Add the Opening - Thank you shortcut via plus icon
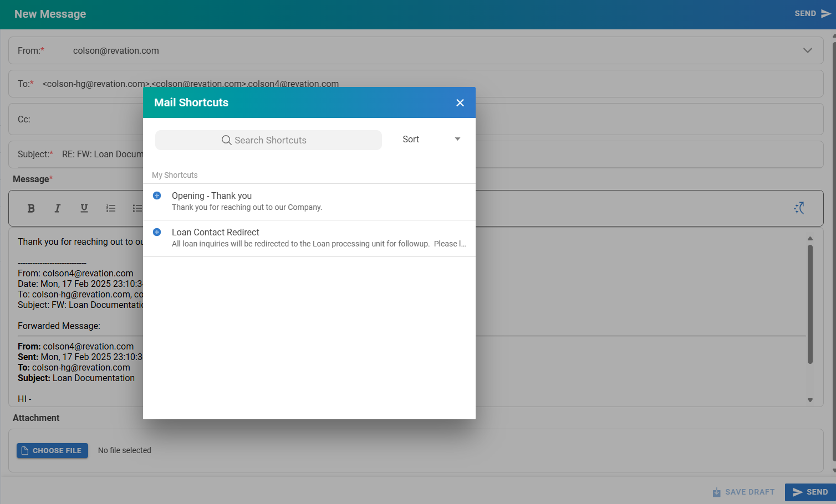The width and height of the screenshot is (836, 504). click(x=157, y=196)
